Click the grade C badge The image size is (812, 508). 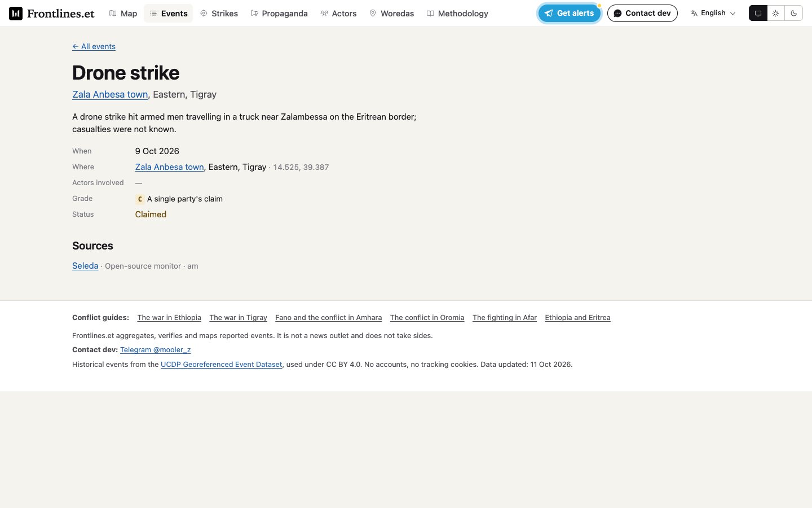click(x=140, y=199)
